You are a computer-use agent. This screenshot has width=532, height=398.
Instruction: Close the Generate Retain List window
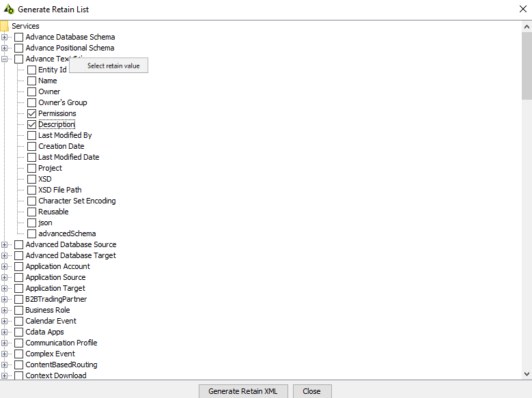pyautogui.click(x=522, y=9)
